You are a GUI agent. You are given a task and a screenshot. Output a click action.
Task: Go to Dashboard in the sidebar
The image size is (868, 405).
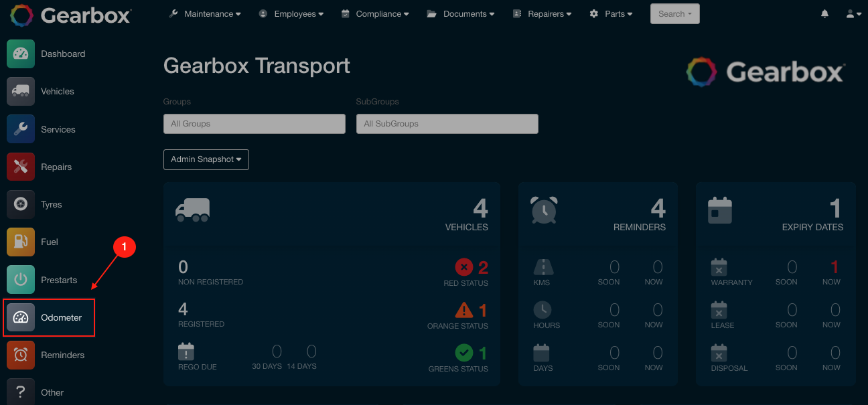tap(63, 54)
